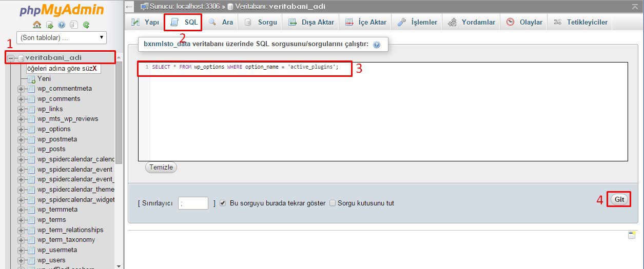The image size is (644, 269).
Task: Click the Sınırlayıcı delimiter input field
Action: click(193, 203)
